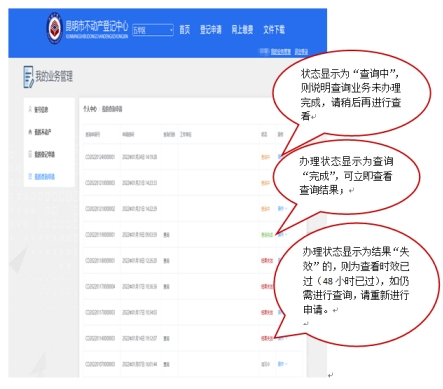Expand the 操作 dropdown in the third row
The image size is (443, 389).
coord(282,209)
